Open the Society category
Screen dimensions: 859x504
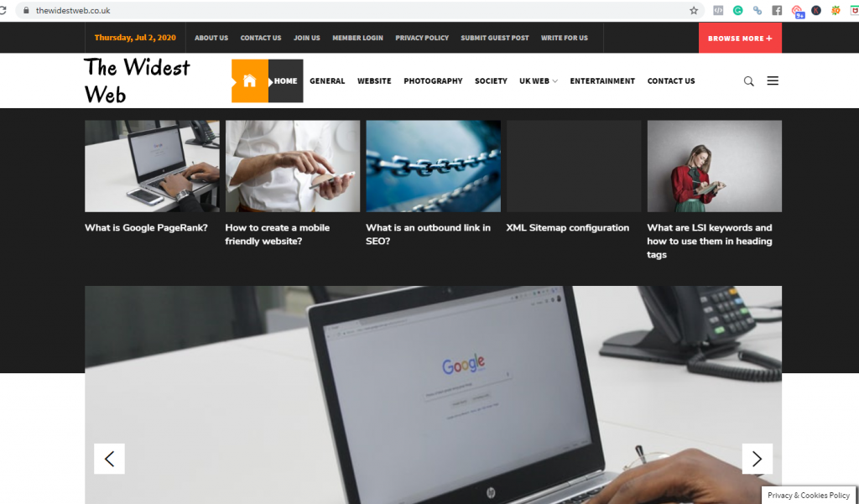[x=491, y=81]
